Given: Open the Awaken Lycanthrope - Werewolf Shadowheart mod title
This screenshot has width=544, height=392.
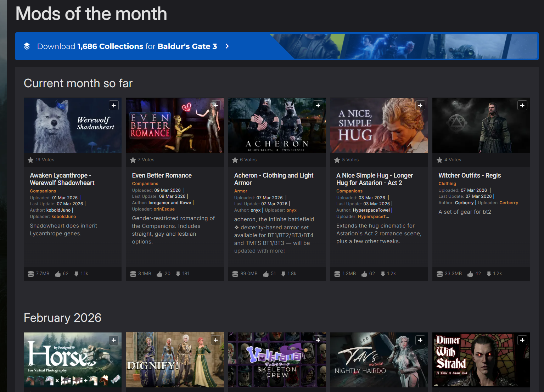Looking at the screenshot, I should tap(62, 179).
